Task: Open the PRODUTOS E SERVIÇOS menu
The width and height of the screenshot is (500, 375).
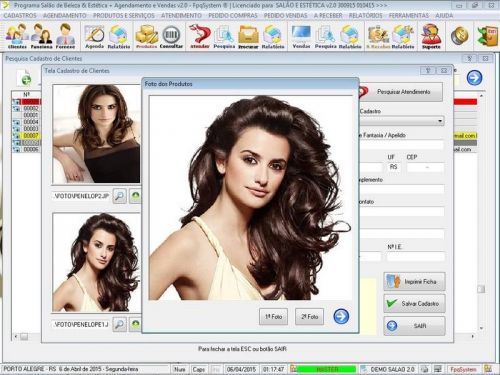Action: tap(124, 15)
